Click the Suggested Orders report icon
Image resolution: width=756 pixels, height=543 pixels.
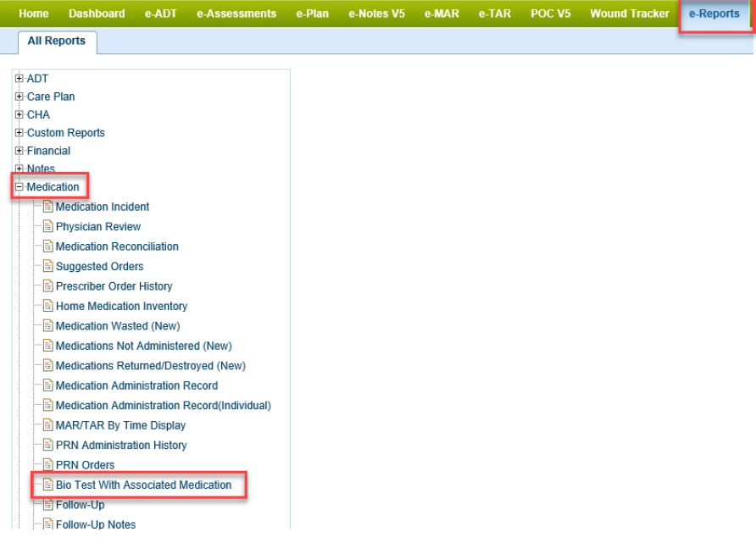pos(47,266)
